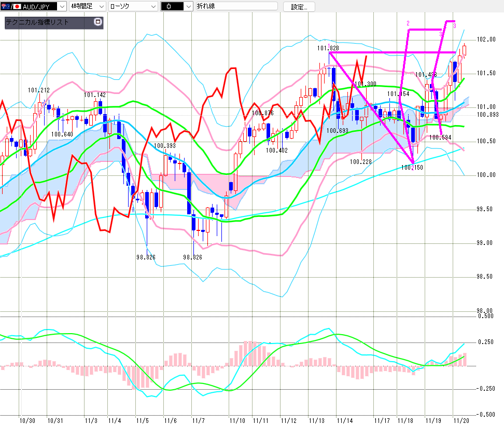Select the 11/20 date on time axis
The image size is (504, 425).
(462, 419)
